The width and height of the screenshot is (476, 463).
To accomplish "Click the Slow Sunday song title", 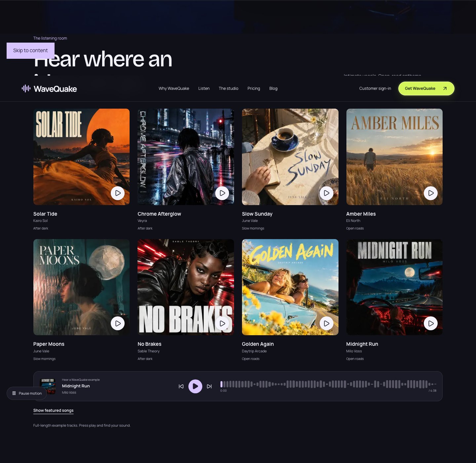I will click(257, 214).
